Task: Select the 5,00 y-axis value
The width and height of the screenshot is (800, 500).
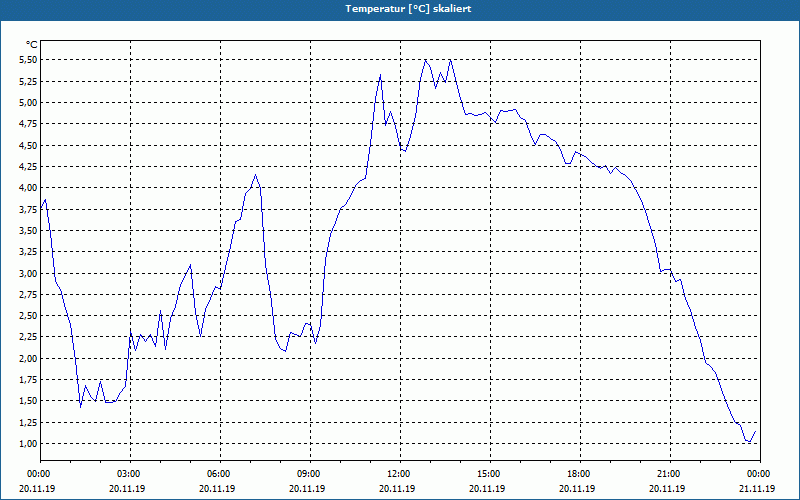Action: click(x=28, y=103)
